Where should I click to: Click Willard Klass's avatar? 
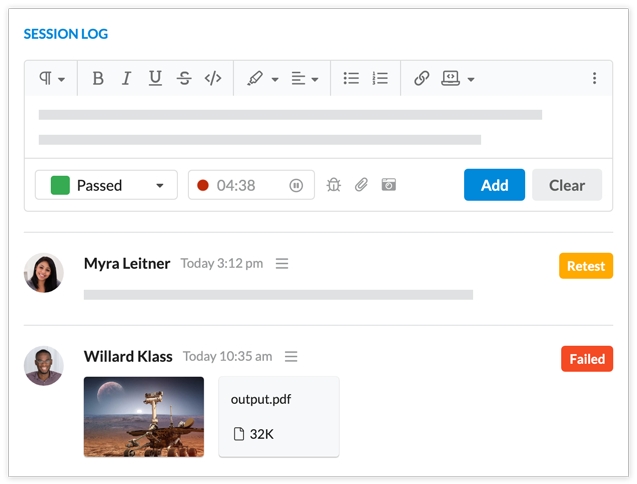click(x=43, y=366)
